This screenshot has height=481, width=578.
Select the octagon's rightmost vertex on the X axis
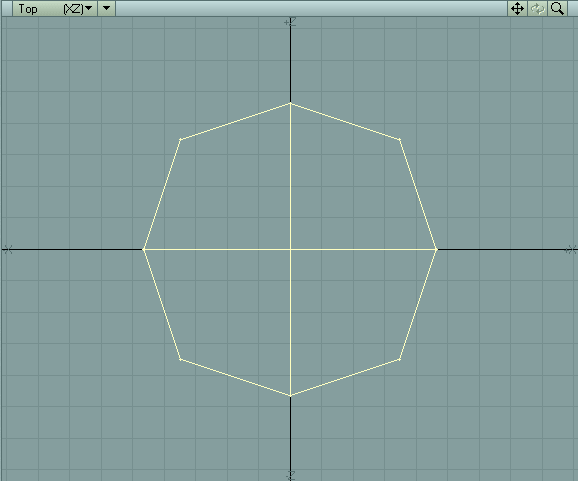[x=437, y=250]
